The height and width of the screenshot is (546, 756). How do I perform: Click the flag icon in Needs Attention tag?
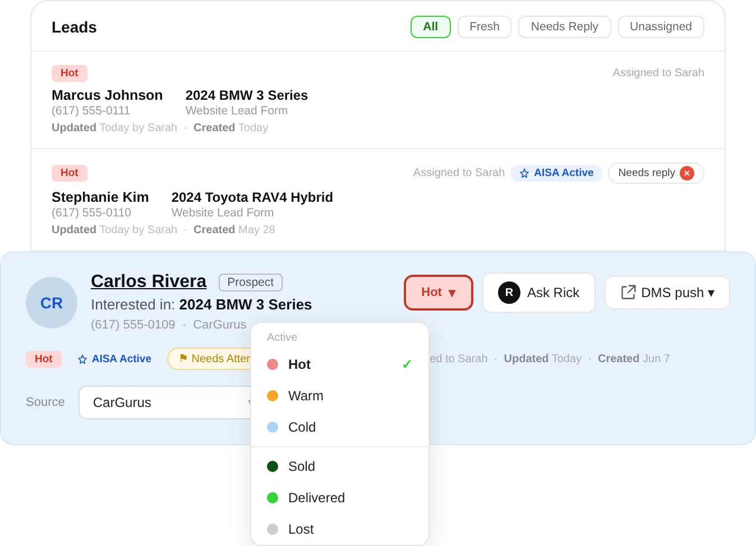[x=183, y=358]
